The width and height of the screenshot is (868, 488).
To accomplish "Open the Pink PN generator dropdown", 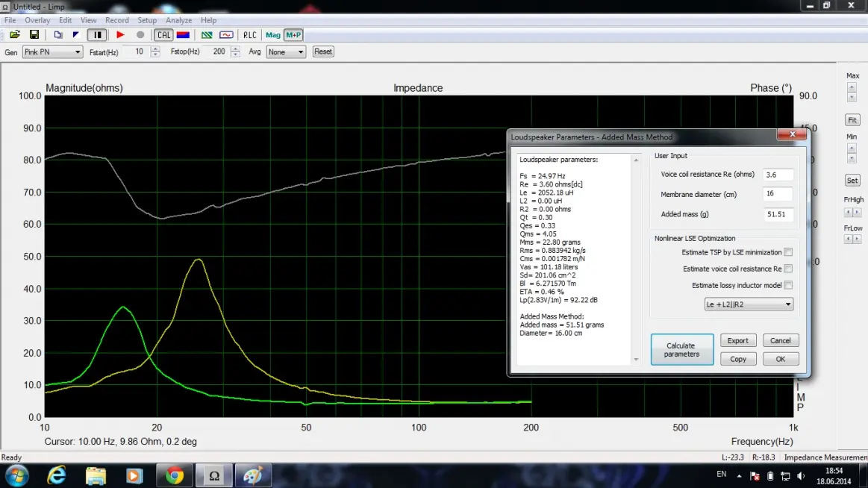I will (x=52, y=52).
